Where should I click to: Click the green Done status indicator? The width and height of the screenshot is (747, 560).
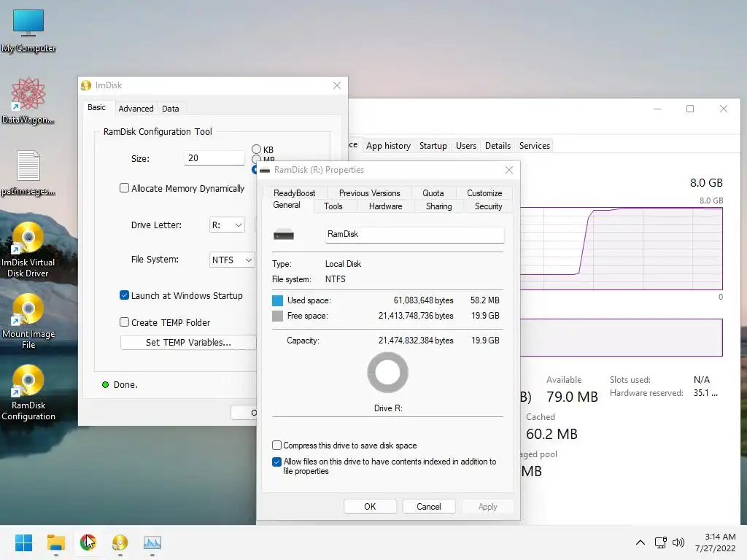pos(105,385)
